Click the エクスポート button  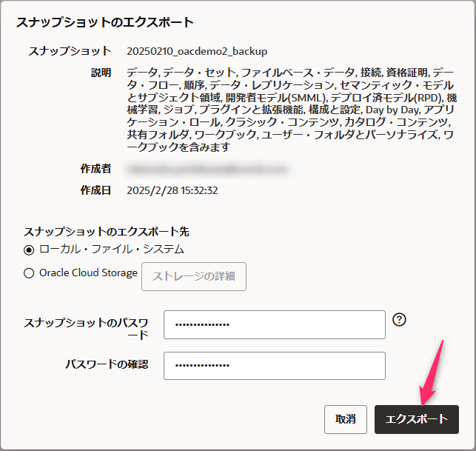click(x=417, y=419)
